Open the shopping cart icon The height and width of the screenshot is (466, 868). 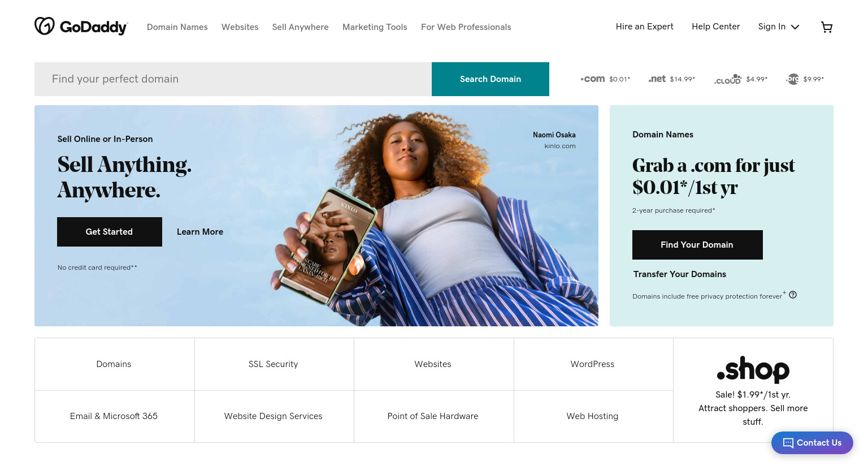click(827, 27)
